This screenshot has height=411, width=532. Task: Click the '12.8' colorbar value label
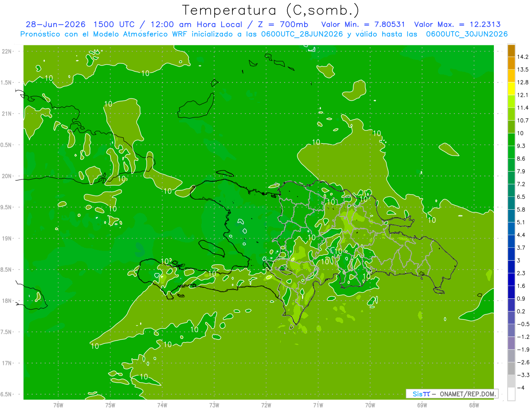(x=523, y=82)
